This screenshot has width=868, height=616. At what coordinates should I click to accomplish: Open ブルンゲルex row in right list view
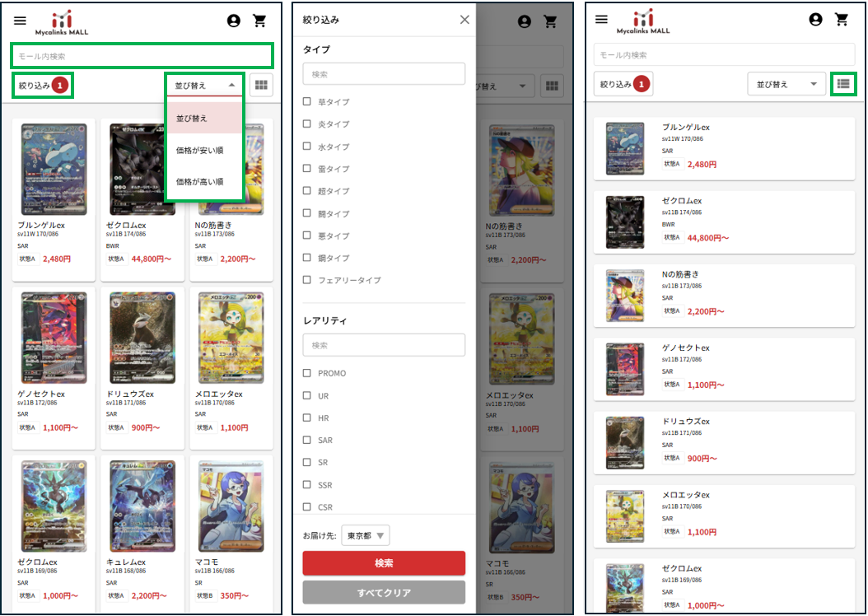725,148
